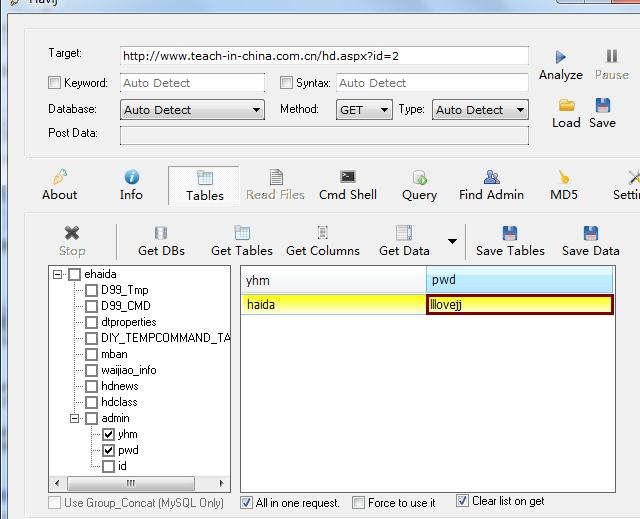Click the Get DBs icon
The height and width of the screenshot is (519, 640).
point(161,233)
